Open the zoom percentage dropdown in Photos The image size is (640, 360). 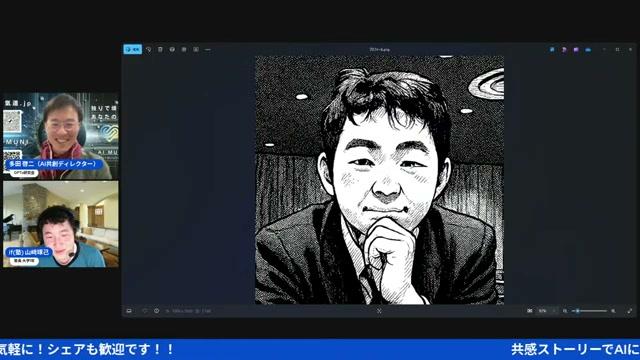547,311
